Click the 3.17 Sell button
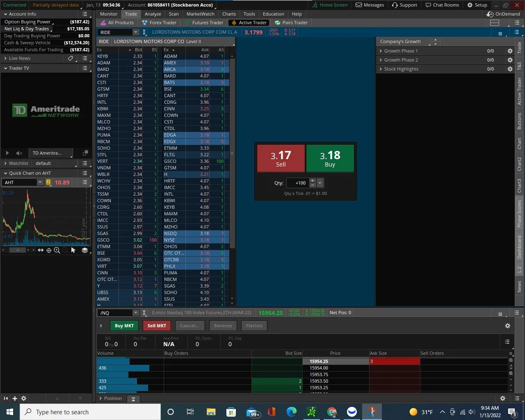This screenshot has height=420, width=525. click(x=281, y=158)
